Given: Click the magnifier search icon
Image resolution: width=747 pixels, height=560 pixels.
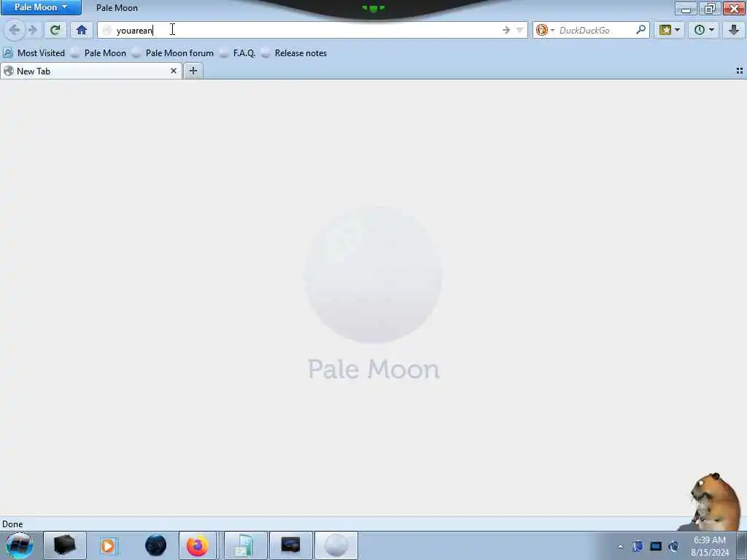Looking at the screenshot, I should pos(640,30).
